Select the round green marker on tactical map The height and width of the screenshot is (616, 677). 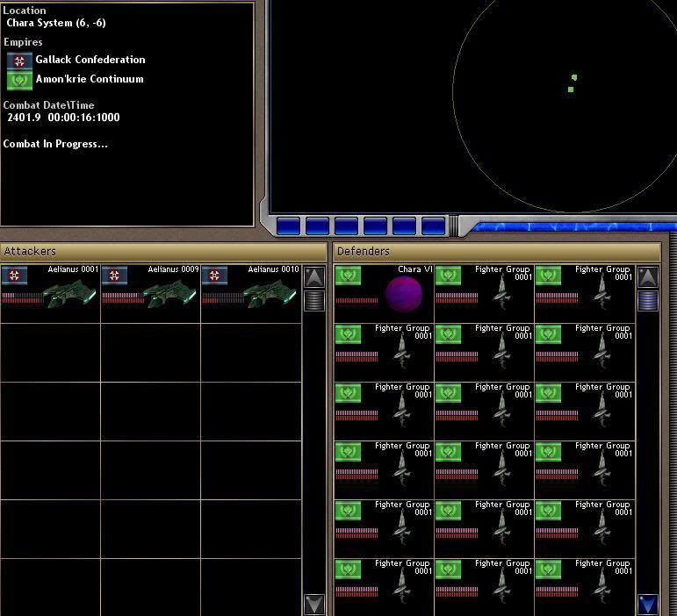click(x=574, y=77)
